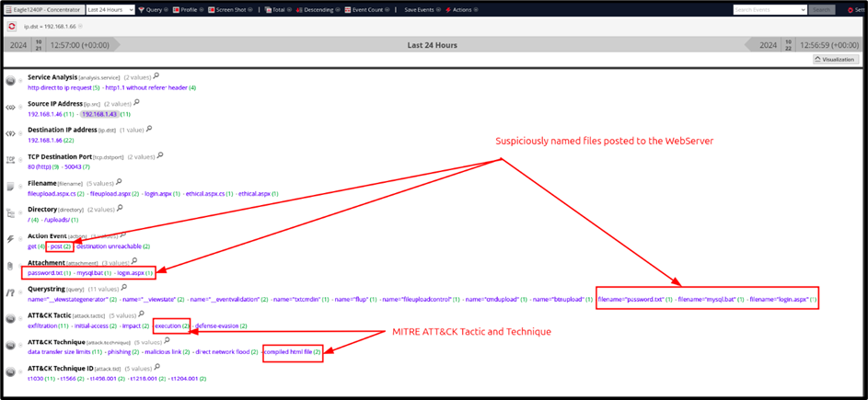Screen dimensions: 868x400
Task: Click the magnifier next to Service Analysis
Action: (x=157, y=75)
